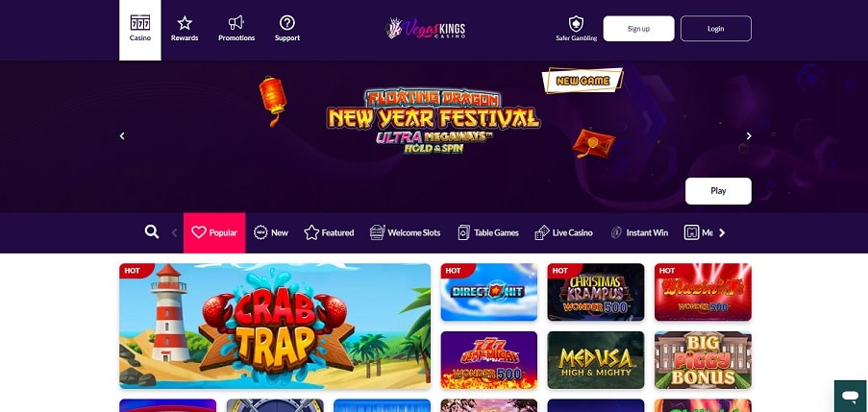868x412 pixels.
Task: Click the Sign up button
Action: click(x=639, y=29)
